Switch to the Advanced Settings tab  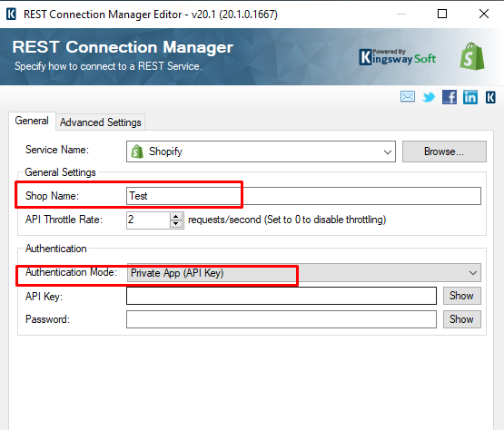101,122
